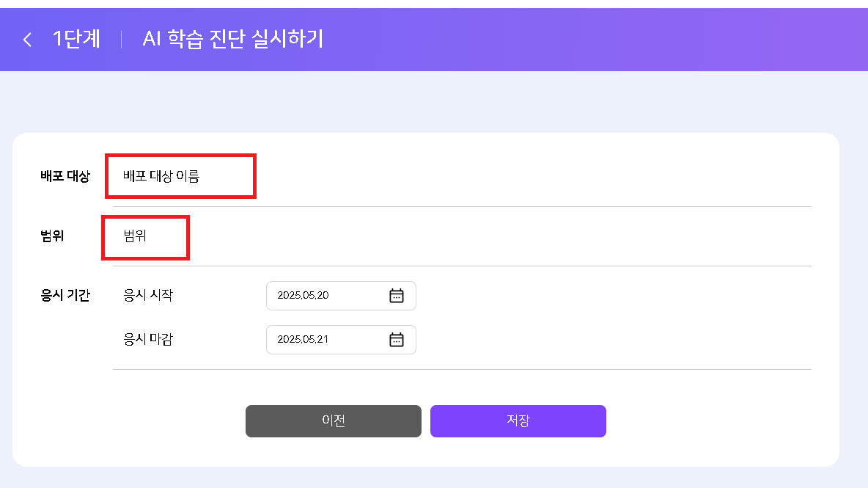868x488 pixels.
Task: Click the divider between 1단계 and title
Action: 121,40
